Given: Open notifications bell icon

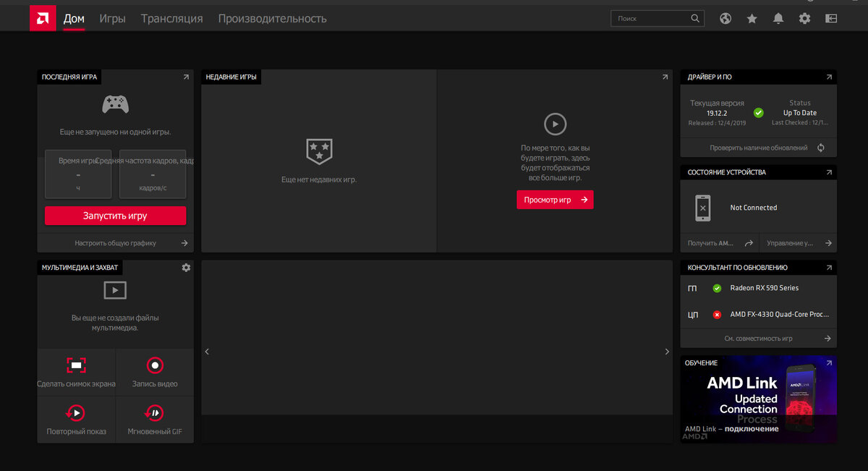Looking at the screenshot, I should 778,19.
